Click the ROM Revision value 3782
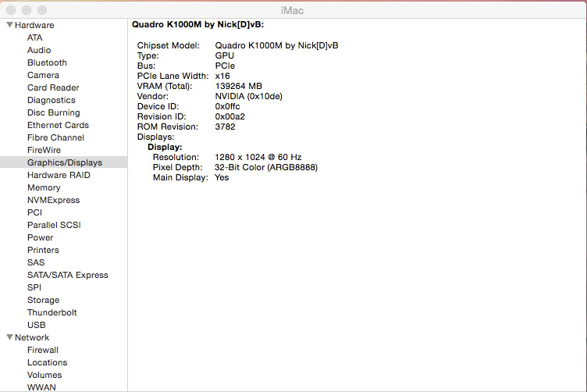The height and width of the screenshot is (392, 587). coord(225,127)
